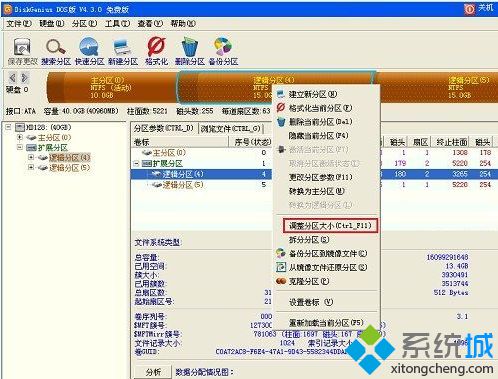Click the 删除分区 trash icon
Viewport: 498px width, 379px height.
point(190,47)
